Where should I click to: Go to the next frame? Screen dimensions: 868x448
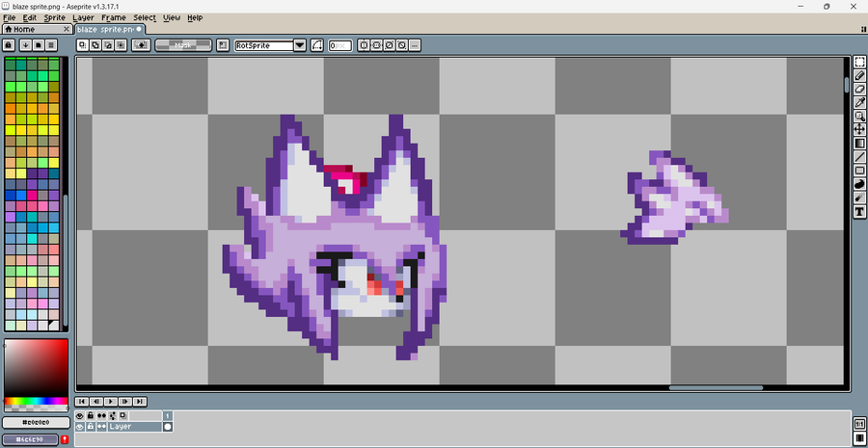coord(125,401)
